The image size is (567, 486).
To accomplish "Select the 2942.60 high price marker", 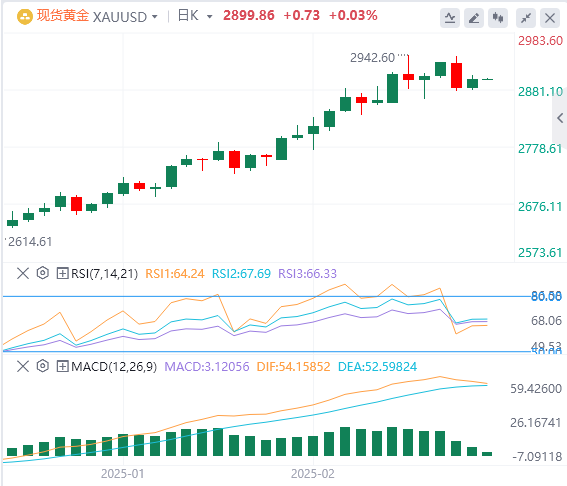I will point(372,58).
